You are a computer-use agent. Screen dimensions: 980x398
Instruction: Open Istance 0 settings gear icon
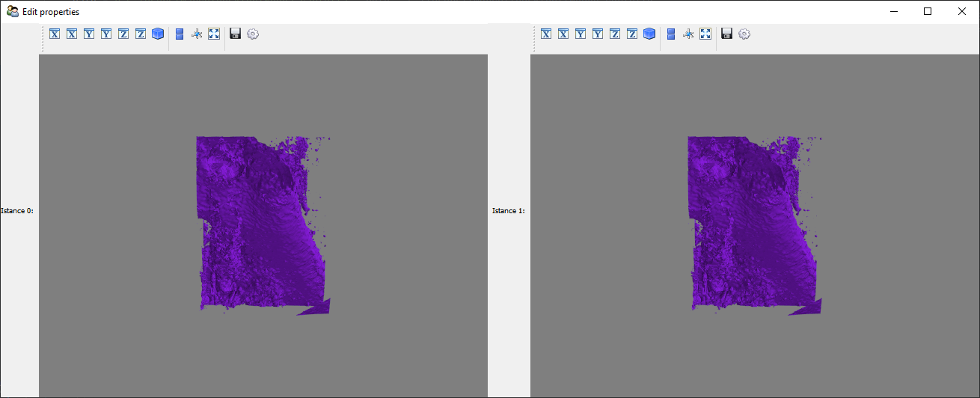click(x=253, y=34)
